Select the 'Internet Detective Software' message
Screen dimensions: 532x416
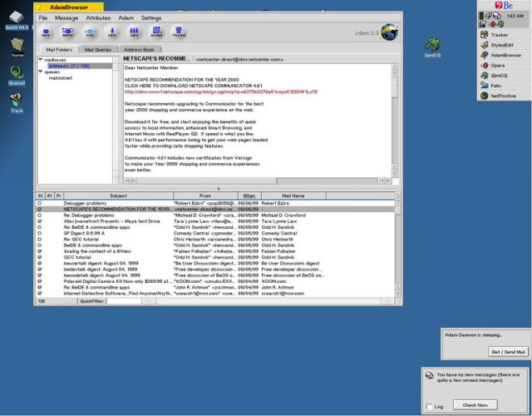(215, 294)
